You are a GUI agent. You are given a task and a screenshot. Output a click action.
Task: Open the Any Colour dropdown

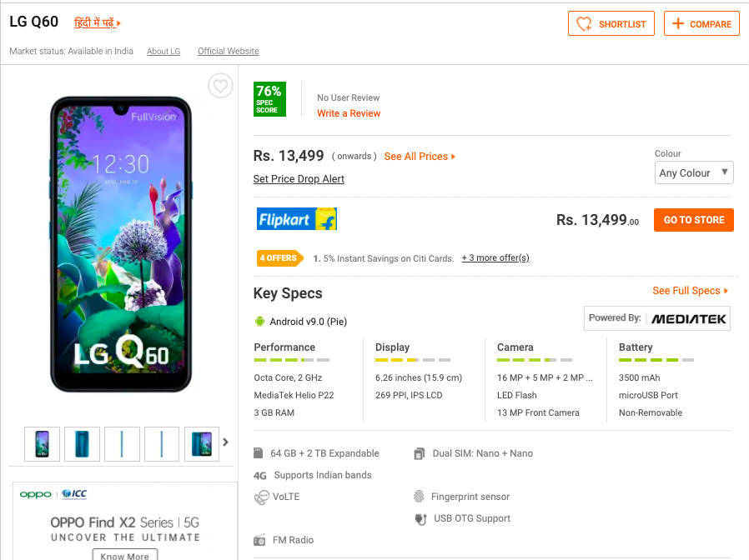694,173
